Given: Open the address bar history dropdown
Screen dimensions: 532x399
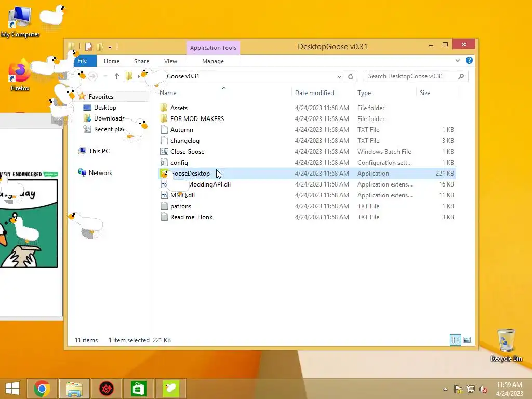Looking at the screenshot, I should click(339, 76).
